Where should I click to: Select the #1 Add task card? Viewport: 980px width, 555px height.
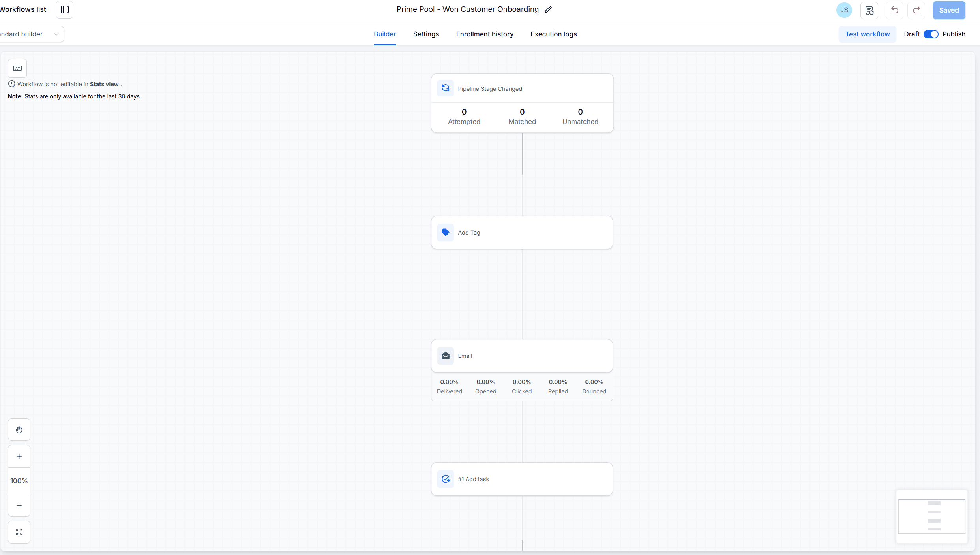pos(522,479)
